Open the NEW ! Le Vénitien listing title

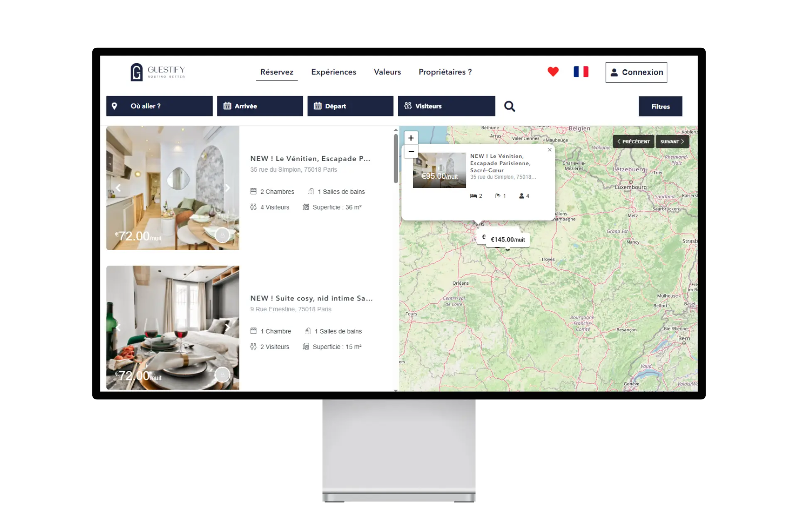tap(310, 159)
